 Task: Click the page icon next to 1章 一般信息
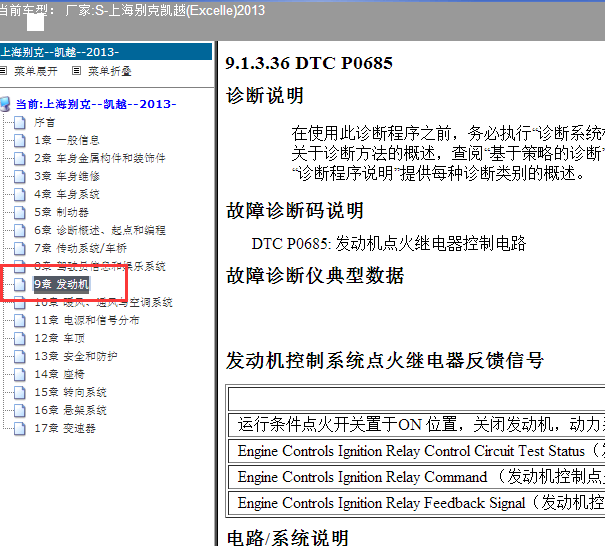20,140
